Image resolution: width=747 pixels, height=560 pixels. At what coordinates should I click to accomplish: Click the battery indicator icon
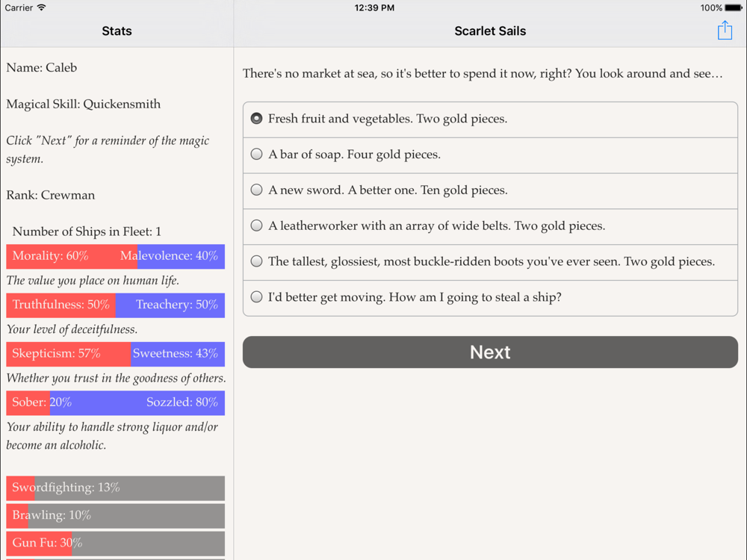[734, 7]
